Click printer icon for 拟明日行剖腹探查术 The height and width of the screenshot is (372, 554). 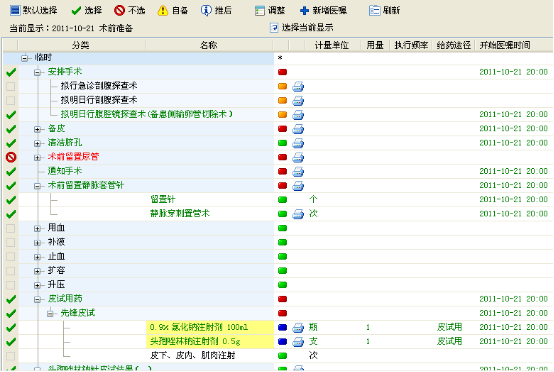pyautogui.click(x=298, y=101)
